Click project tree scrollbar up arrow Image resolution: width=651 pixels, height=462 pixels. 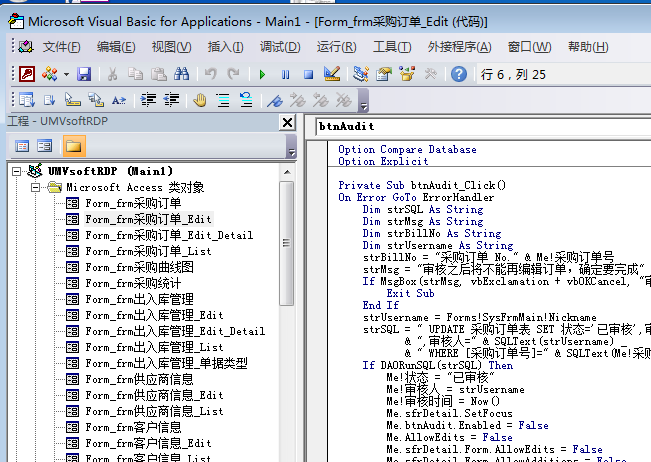[287, 172]
